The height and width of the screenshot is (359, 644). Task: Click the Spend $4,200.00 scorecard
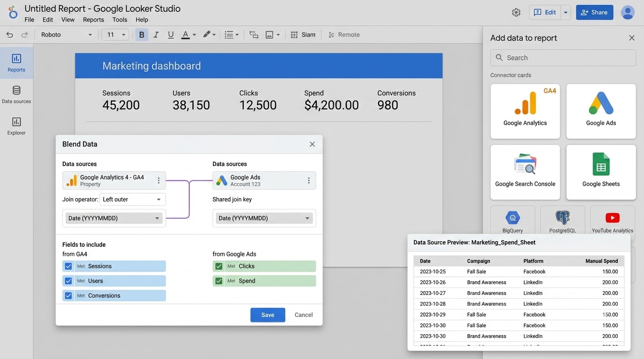[331, 100]
